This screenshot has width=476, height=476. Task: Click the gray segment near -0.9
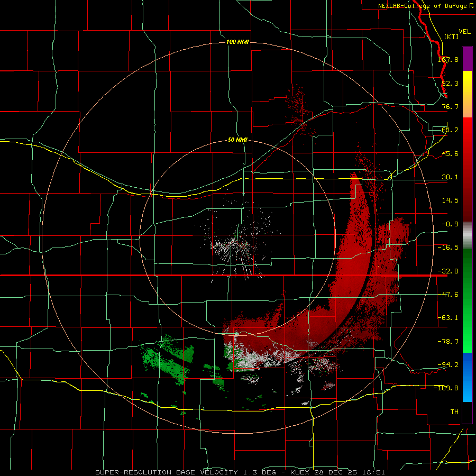(467, 235)
